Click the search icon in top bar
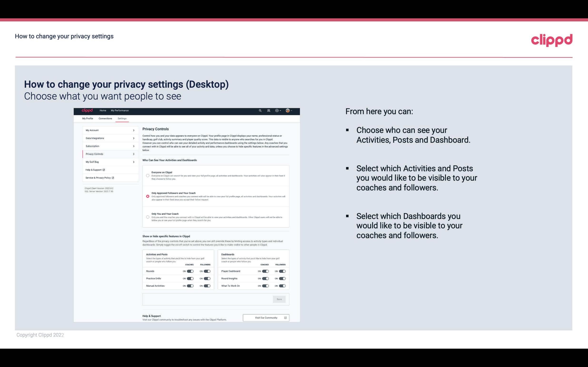 coord(260,111)
